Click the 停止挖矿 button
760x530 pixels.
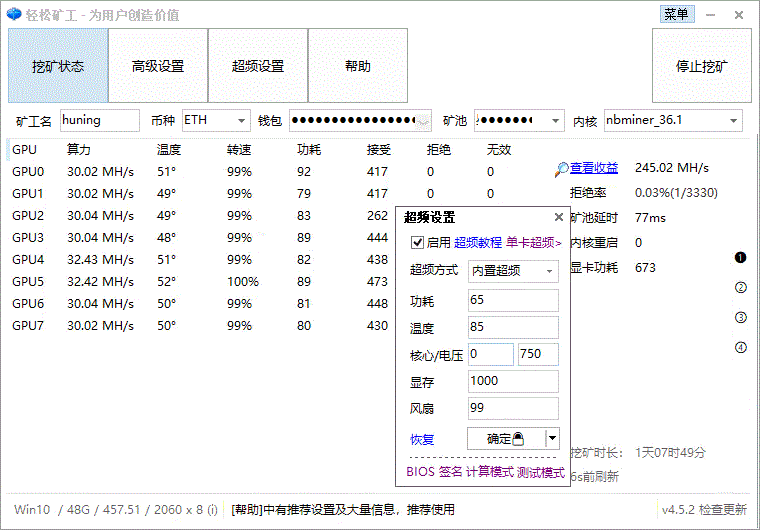click(701, 65)
